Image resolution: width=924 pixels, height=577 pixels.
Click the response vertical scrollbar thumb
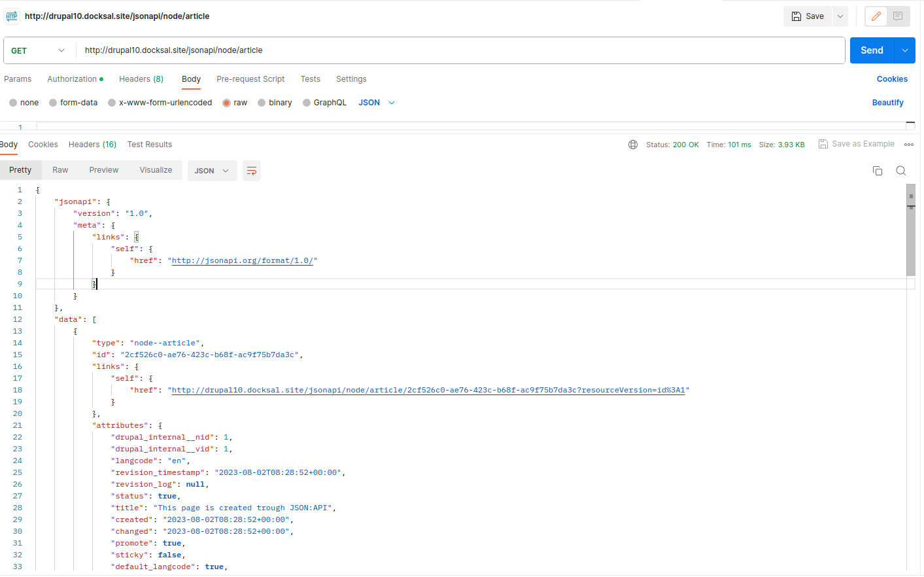point(910,229)
